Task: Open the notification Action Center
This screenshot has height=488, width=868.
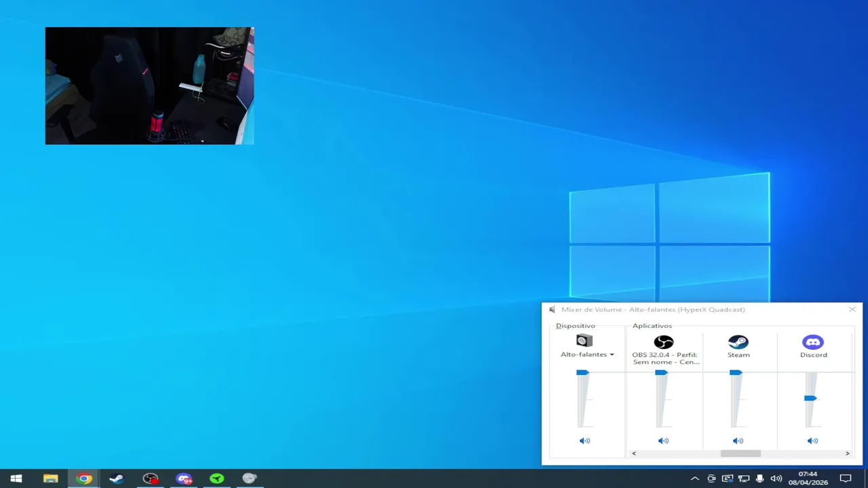Action: (x=846, y=479)
